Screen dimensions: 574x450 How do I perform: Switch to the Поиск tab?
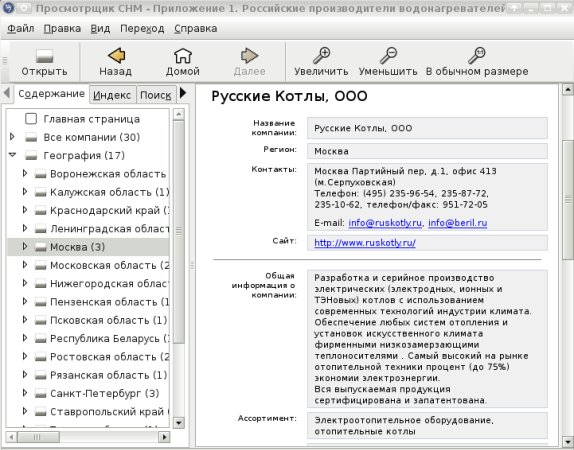click(x=156, y=95)
